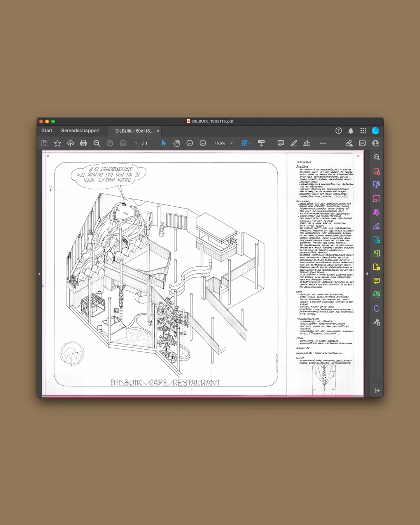The width and height of the screenshot is (420, 525).
Task: Activate the blue selection arrow tool
Action: coord(164,143)
